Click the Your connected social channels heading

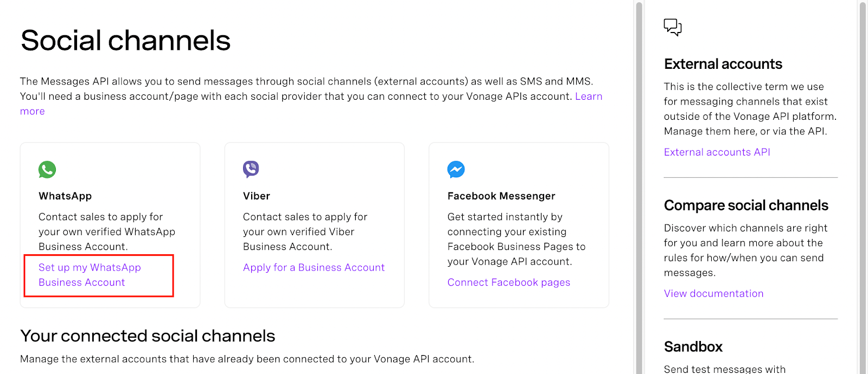(148, 336)
